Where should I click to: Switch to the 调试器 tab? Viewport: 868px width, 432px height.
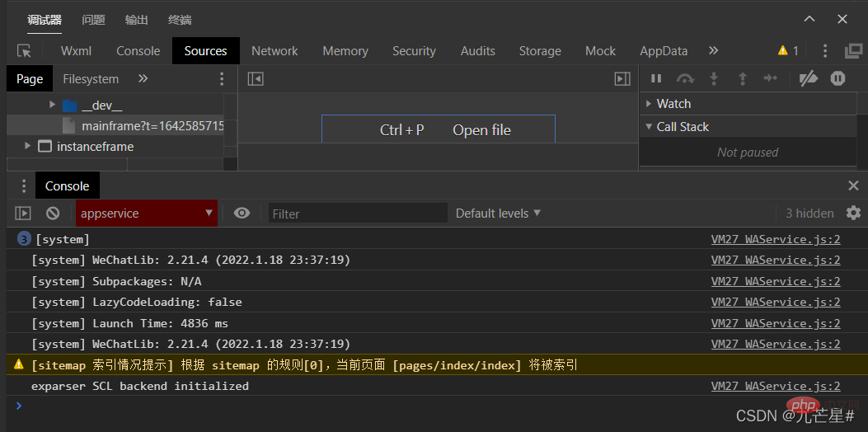pyautogui.click(x=45, y=20)
